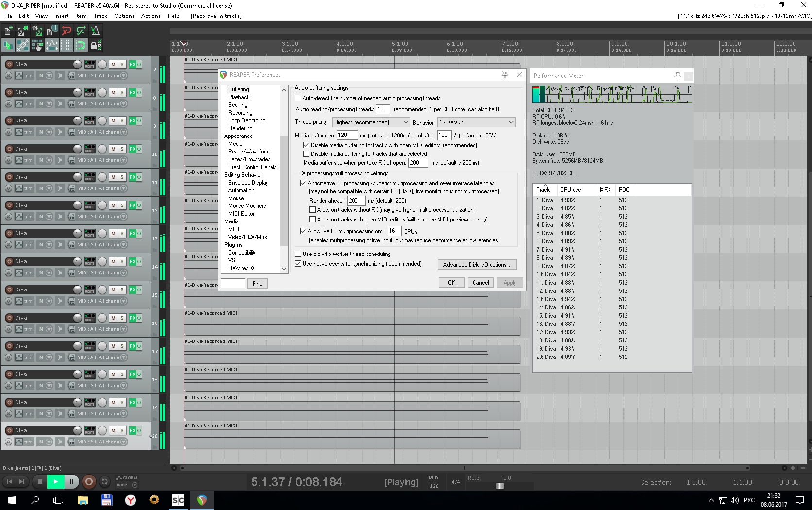Uncheck disable media buffering with open MIDI editors
The width and height of the screenshot is (812, 510).
(306, 145)
